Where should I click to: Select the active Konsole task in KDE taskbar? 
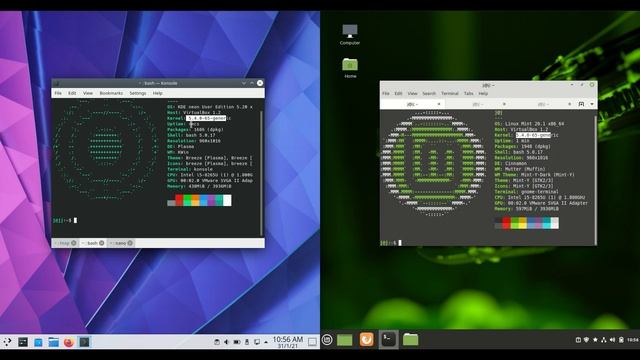pyautogui.click(x=84, y=342)
